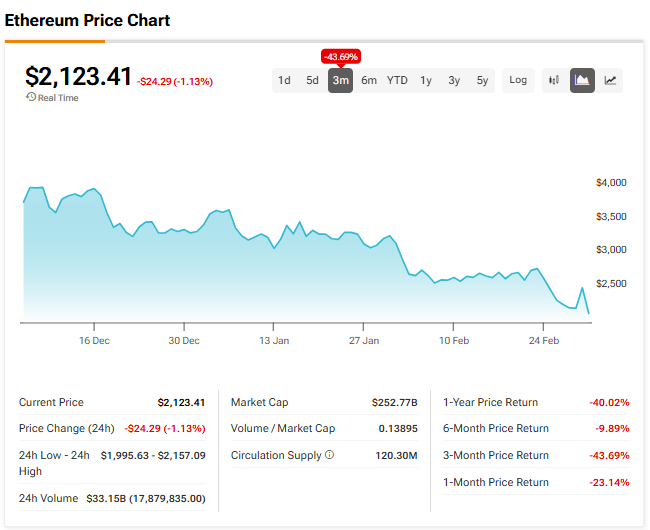Click the Circulation Supply info icon
The image size is (650, 530).
pos(329,455)
